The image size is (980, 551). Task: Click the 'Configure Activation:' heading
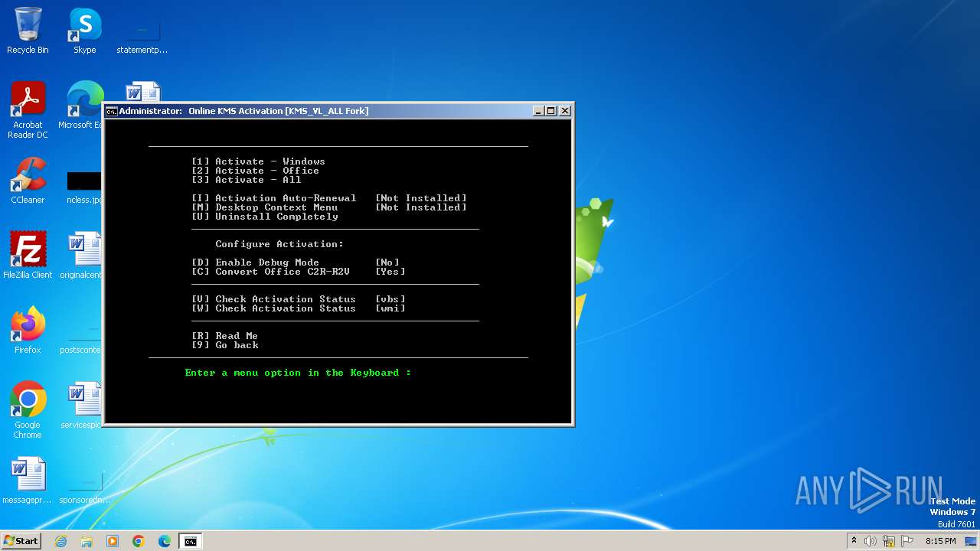coord(279,244)
